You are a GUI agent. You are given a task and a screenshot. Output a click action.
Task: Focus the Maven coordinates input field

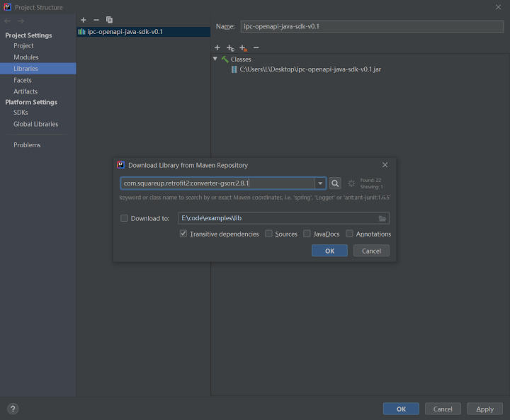pyautogui.click(x=217, y=183)
